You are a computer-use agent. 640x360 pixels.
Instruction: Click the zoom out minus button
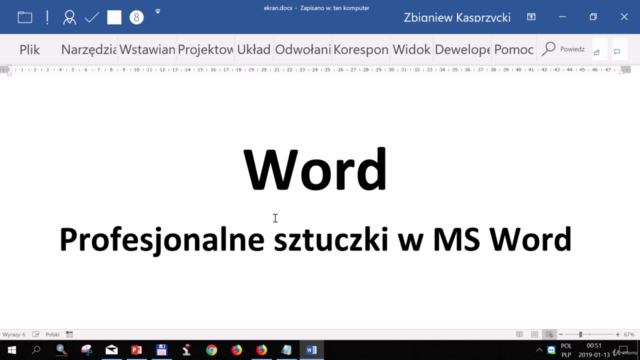[x=561, y=334]
